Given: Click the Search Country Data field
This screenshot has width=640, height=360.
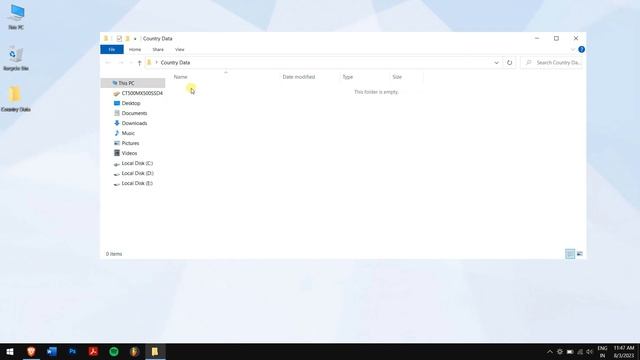Looking at the screenshot, I should coord(552,62).
